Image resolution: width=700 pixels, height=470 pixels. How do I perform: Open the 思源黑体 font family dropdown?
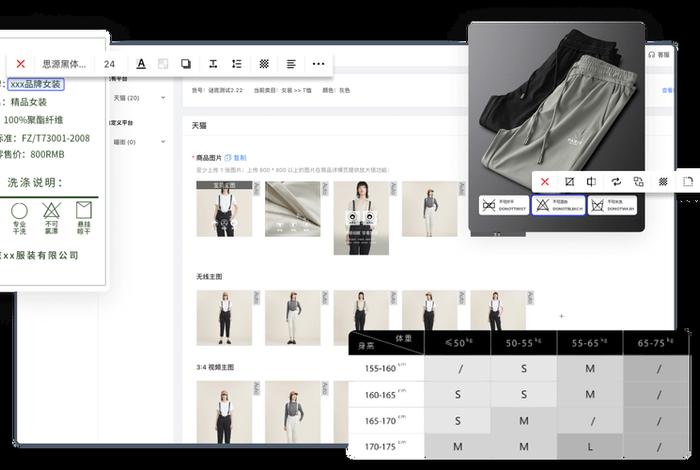click(x=64, y=64)
